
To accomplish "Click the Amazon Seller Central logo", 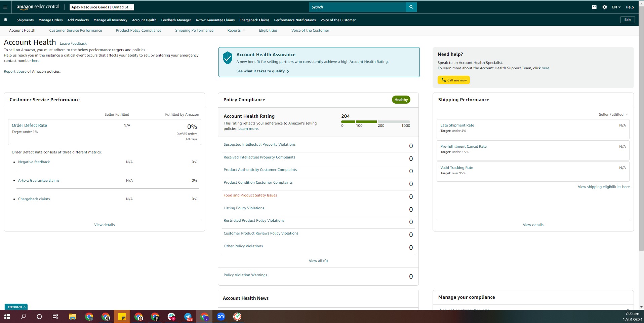I will (x=38, y=7).
